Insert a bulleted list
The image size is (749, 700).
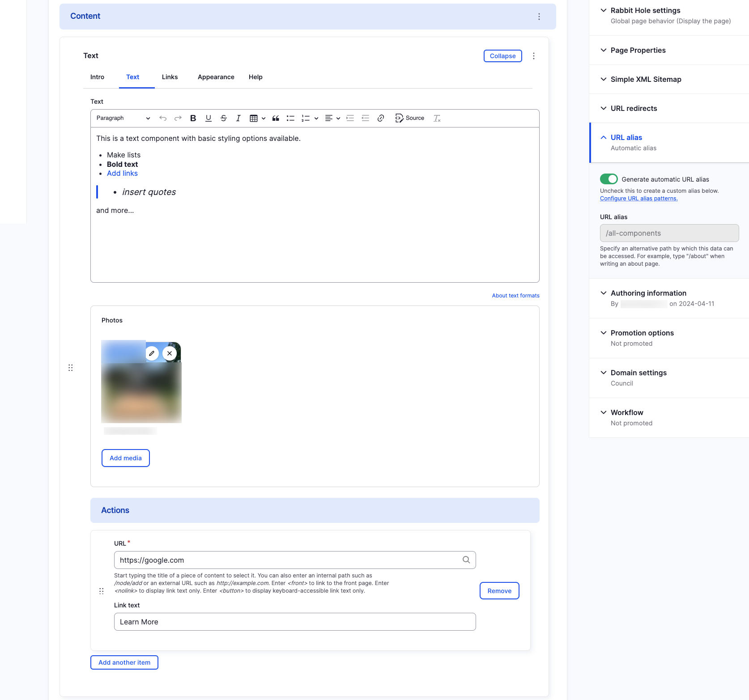(290, 118)
